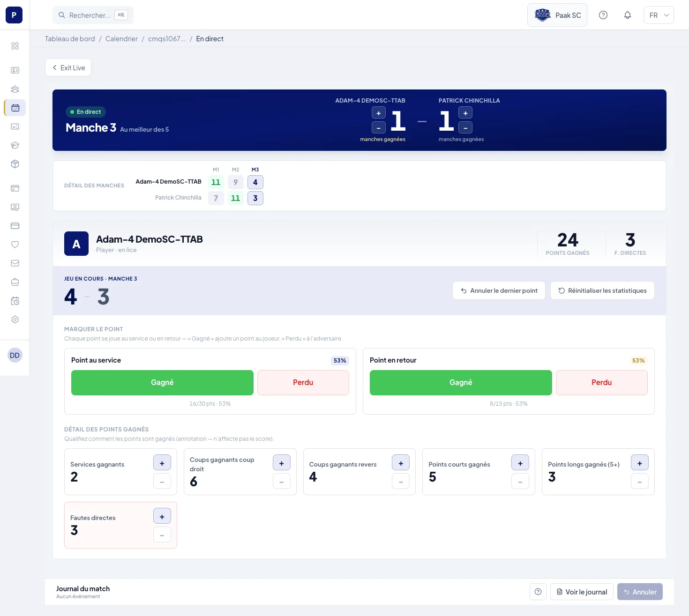Click the journal help icon at bottom
Viewport: 689px width, 616px height.
(x=538, y=592)
